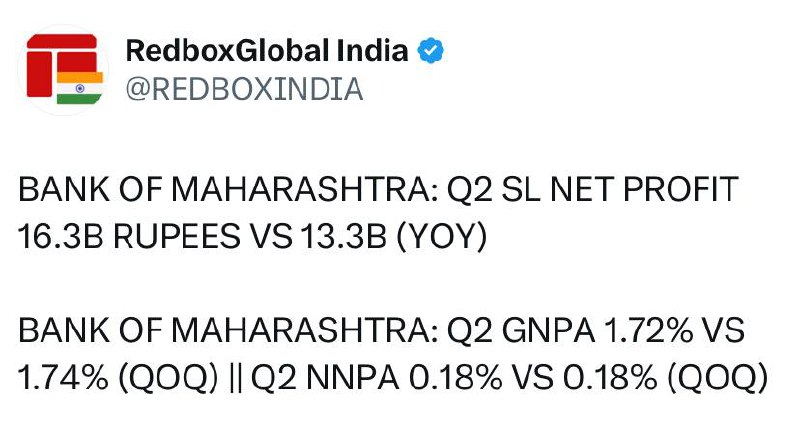The height and width of the screenshot is (430, 800).
Task: Open the RedboxGlobal India display name
Action: 268,50
